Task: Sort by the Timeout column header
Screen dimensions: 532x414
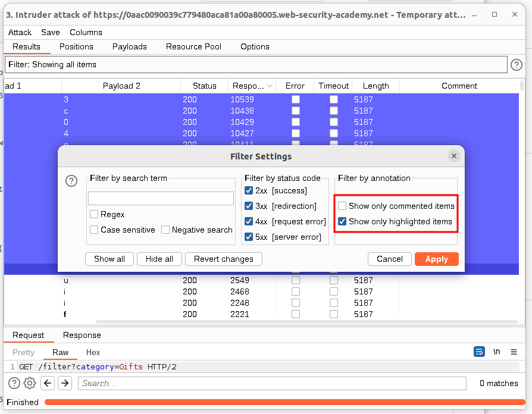Action: pos(333,86)
